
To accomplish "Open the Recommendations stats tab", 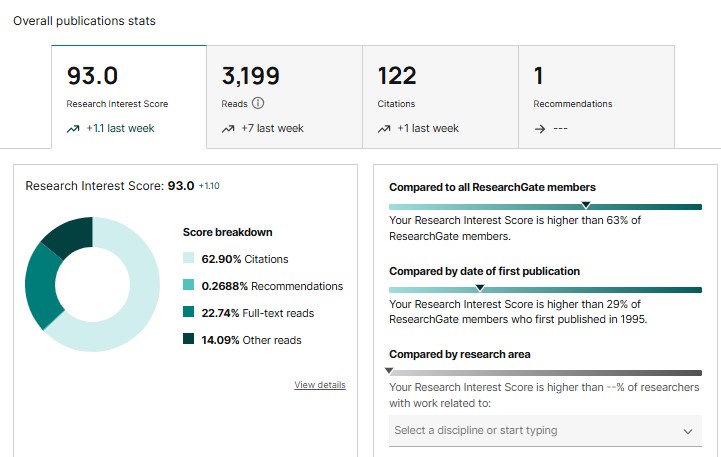I will [x=596, y=97].
